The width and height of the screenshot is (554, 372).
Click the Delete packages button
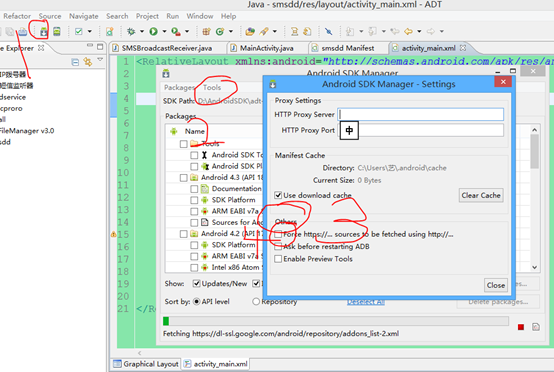tap(498, 302)
